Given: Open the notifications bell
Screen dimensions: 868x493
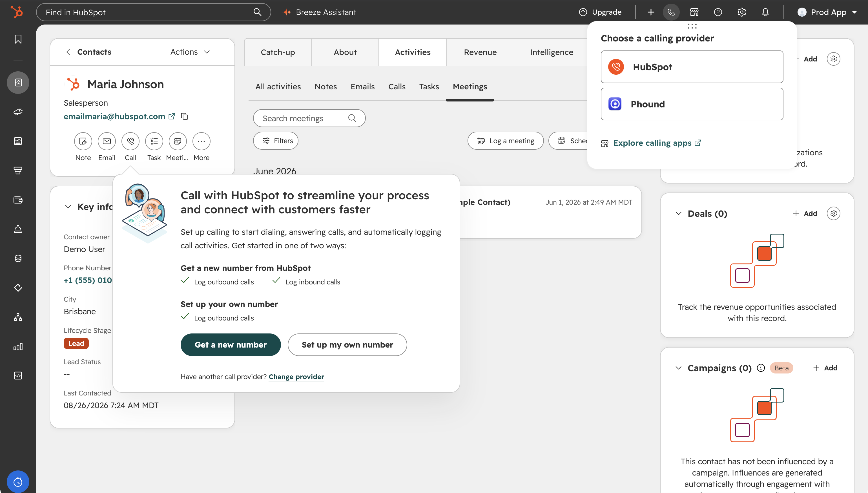Looking at the screenshot, I should tap(765, 12).
